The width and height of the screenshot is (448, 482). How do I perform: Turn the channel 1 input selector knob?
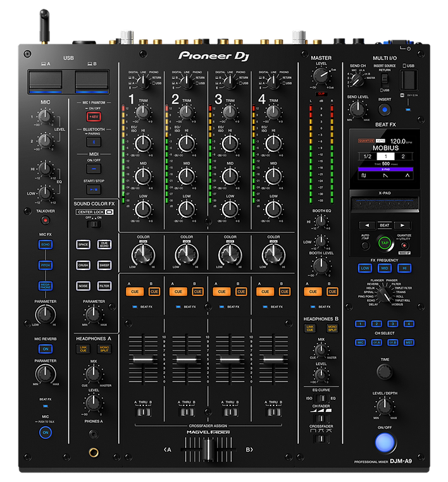tap(142, 82)
